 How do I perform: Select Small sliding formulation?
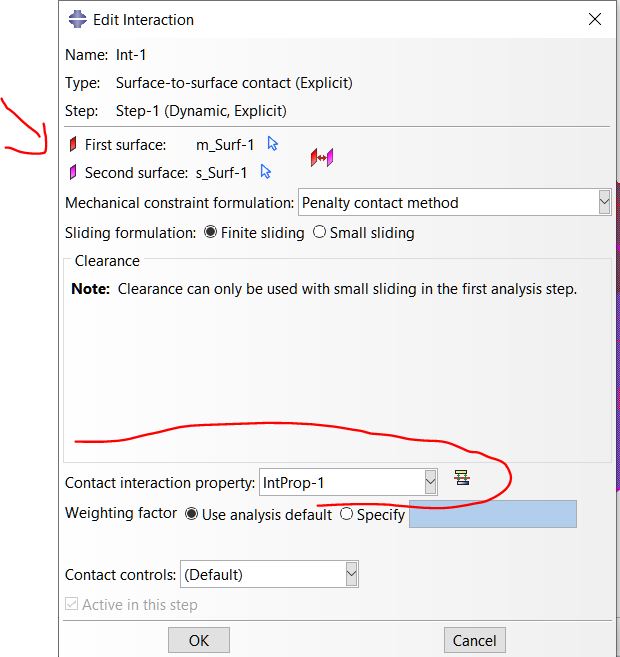(x=319, y=232)
